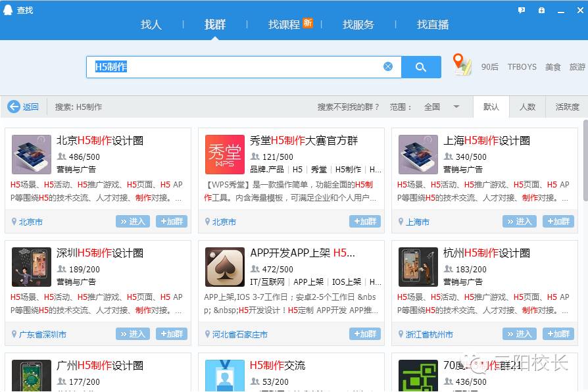Click the member count icon under 秀堂H5制作大赛官方群
This screenshot has height=392, width=588.
255,157
